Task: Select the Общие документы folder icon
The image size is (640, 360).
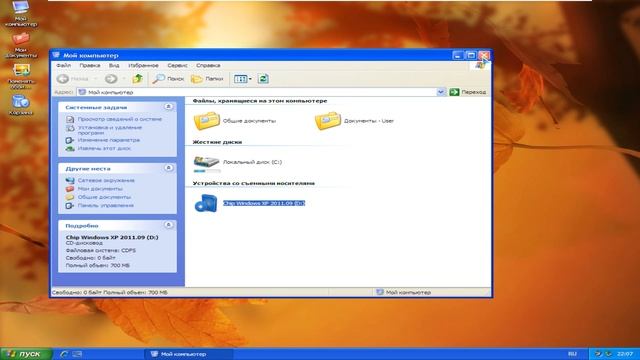Action: point(207,121)
